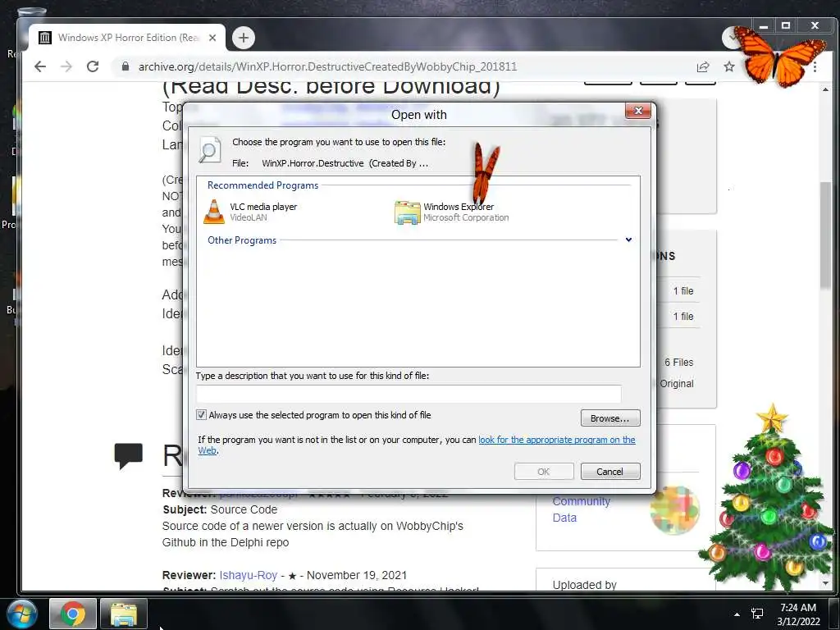Open reviewer Ishayu-Roy profile link
The image size is (840, 630).
point(248,575)
